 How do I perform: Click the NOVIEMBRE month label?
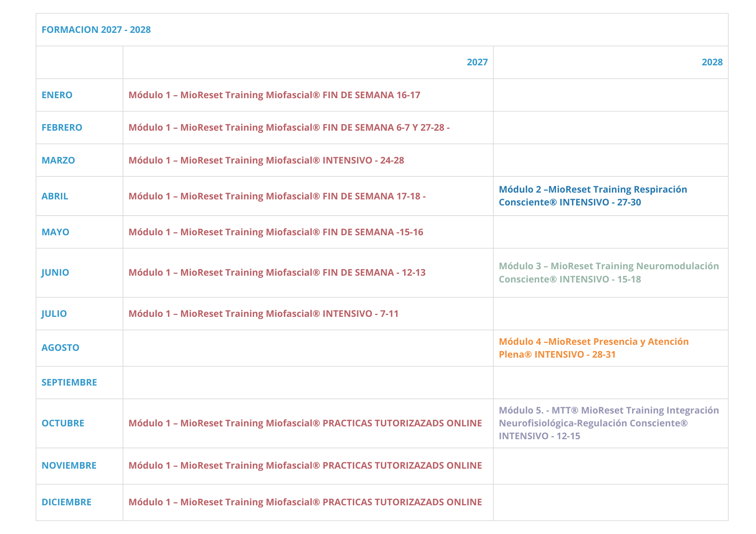click(x=69, y=465)
